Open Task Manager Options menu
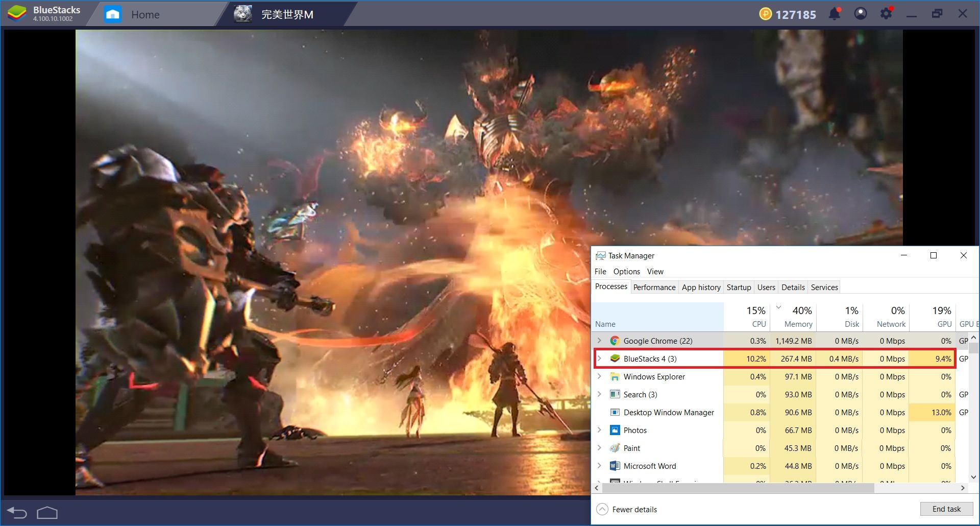 tap(627, 272)
